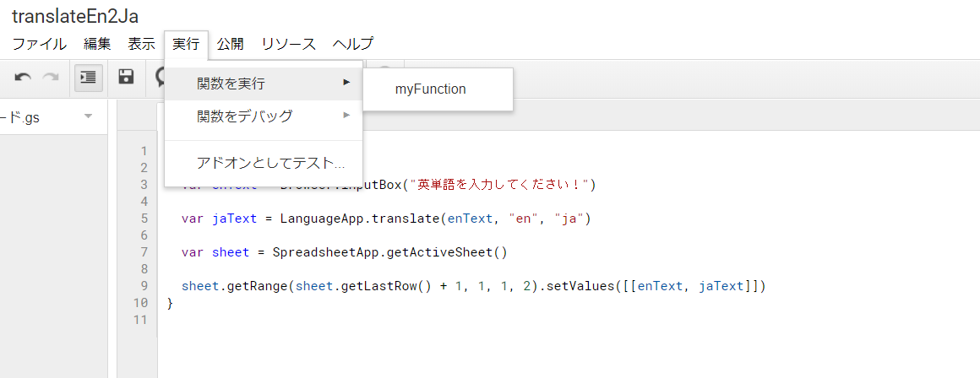
Task: Click code line 5 with LanguageApp.translate
Action: point(386,219)
